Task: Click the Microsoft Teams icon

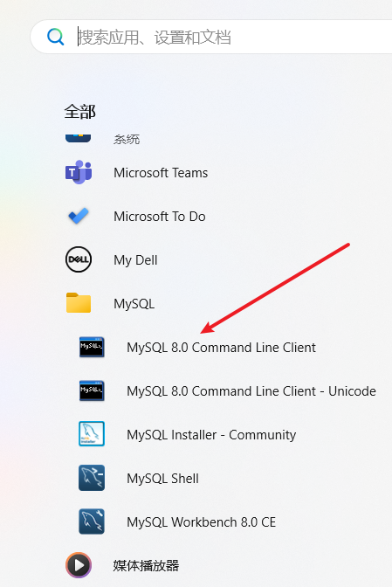Action: tap(79, 172)
